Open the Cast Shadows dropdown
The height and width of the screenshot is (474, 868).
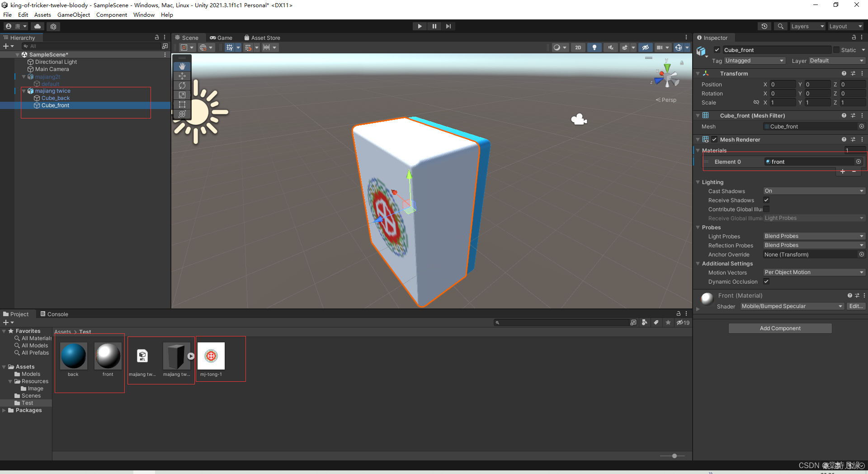pyautogui.click(x=813, y=191)
